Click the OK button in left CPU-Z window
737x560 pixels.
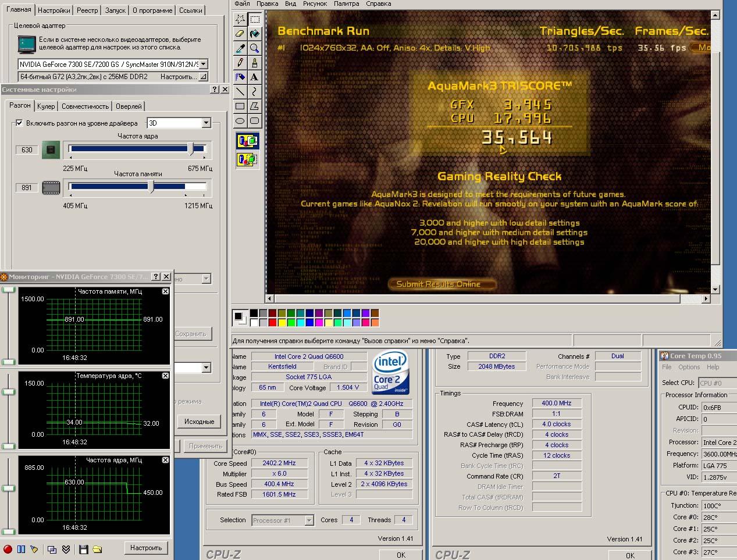(x=401, y=555)
